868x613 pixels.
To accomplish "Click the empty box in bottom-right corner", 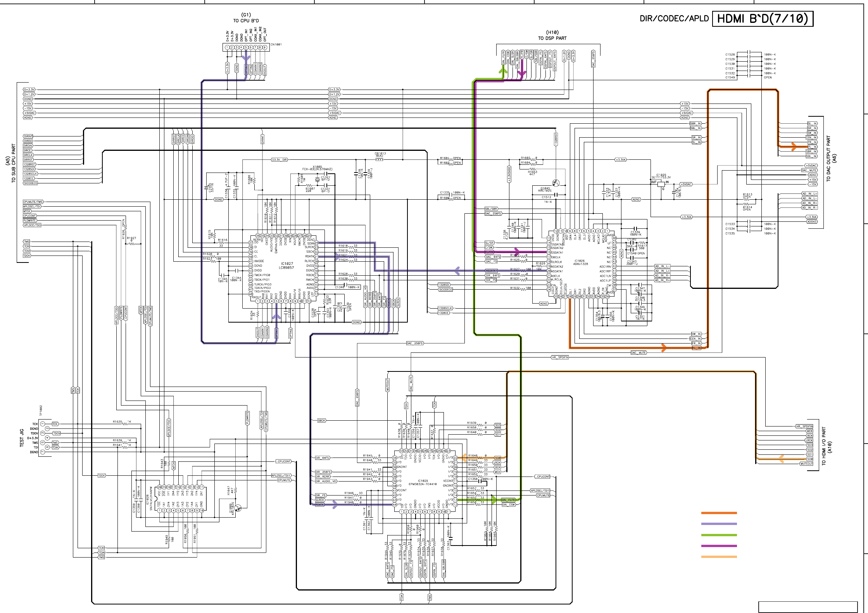I will pyautogui.click(x=808, y=607).
